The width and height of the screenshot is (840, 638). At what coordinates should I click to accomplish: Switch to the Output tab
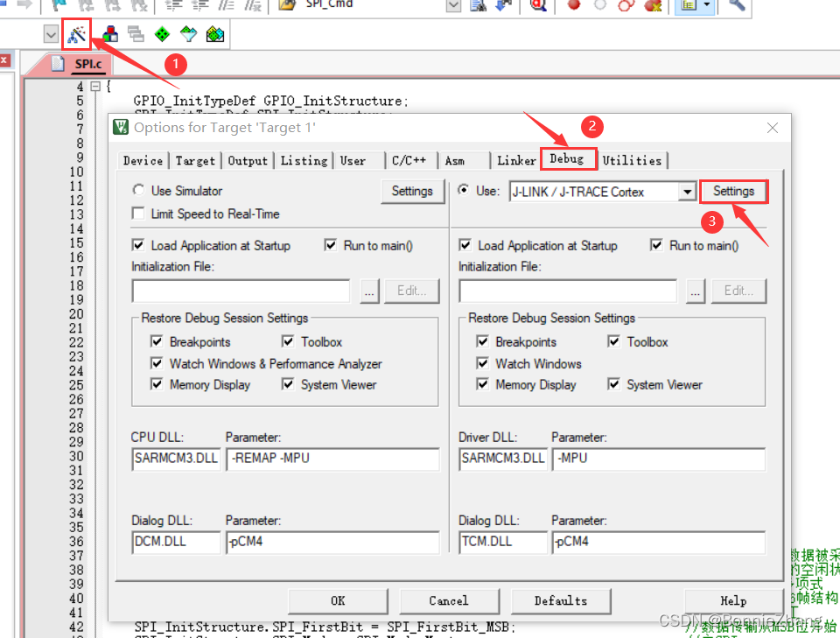pyautogui.click(x=248, y=161)
